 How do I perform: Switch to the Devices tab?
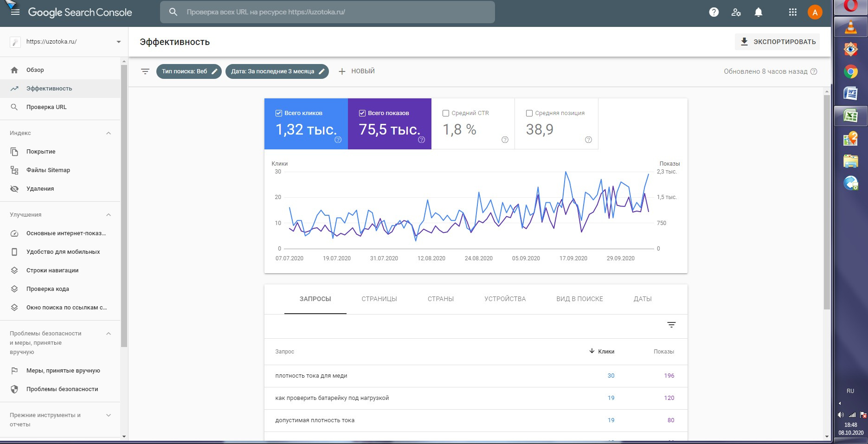505,299
